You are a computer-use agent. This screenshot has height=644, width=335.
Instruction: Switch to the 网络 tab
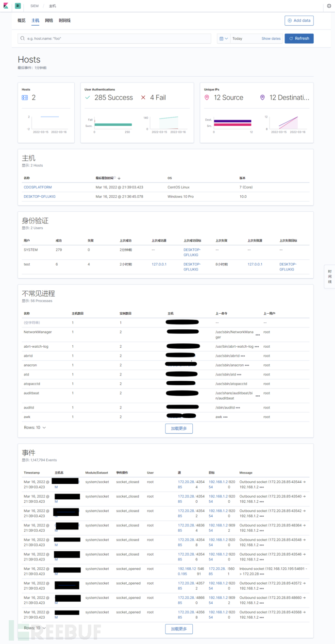[x=49, y=20]
